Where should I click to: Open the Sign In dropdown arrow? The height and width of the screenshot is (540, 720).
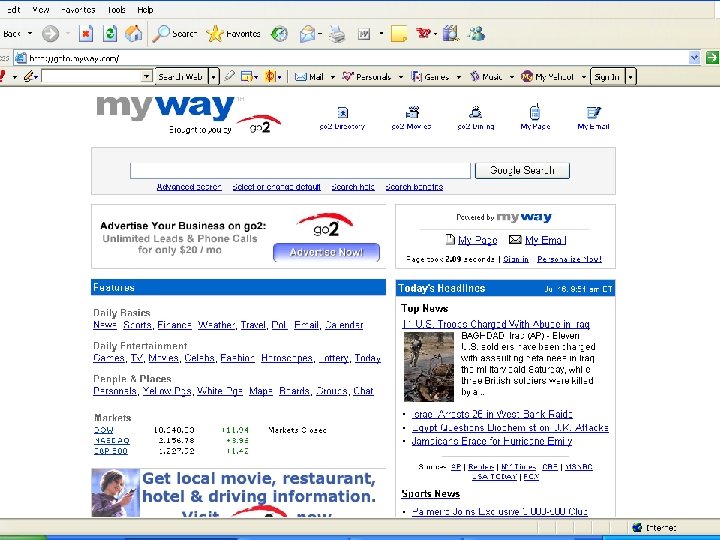pyautogui.click(x=630, y=77)
